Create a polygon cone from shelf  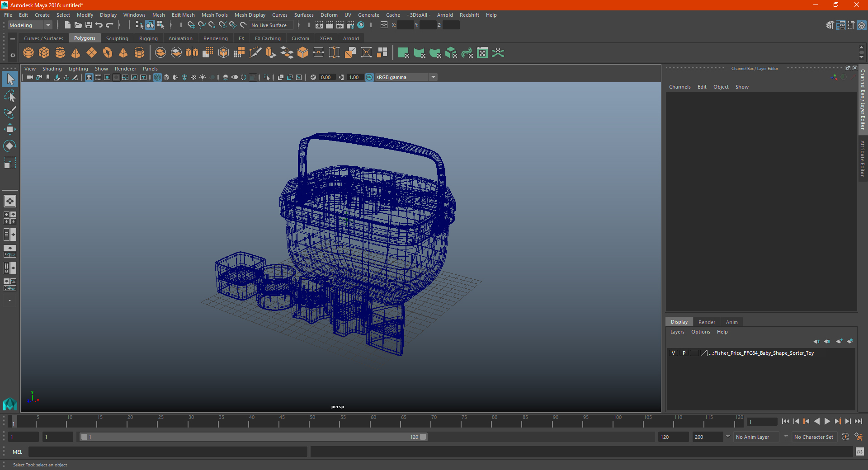click(76, 53)
